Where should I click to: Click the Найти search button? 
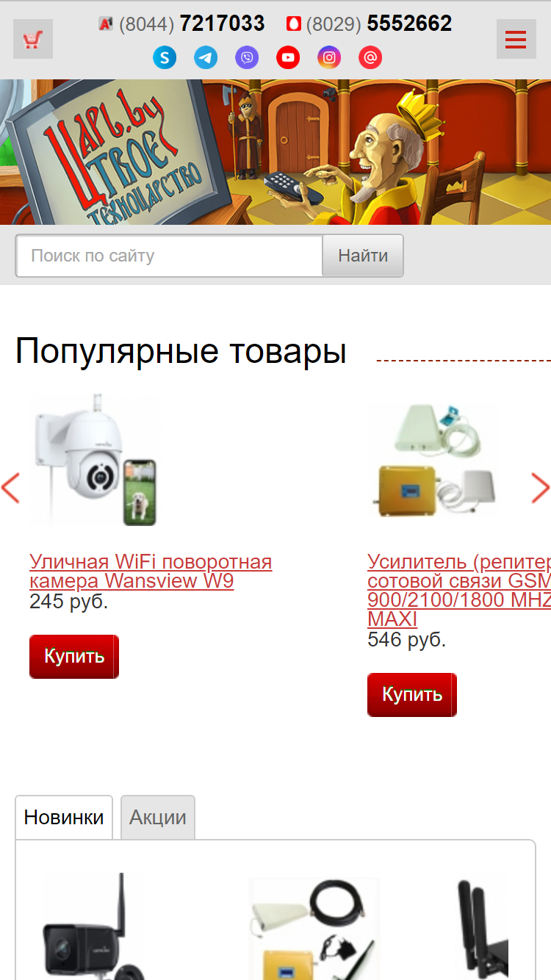click(x=363, y=256)
